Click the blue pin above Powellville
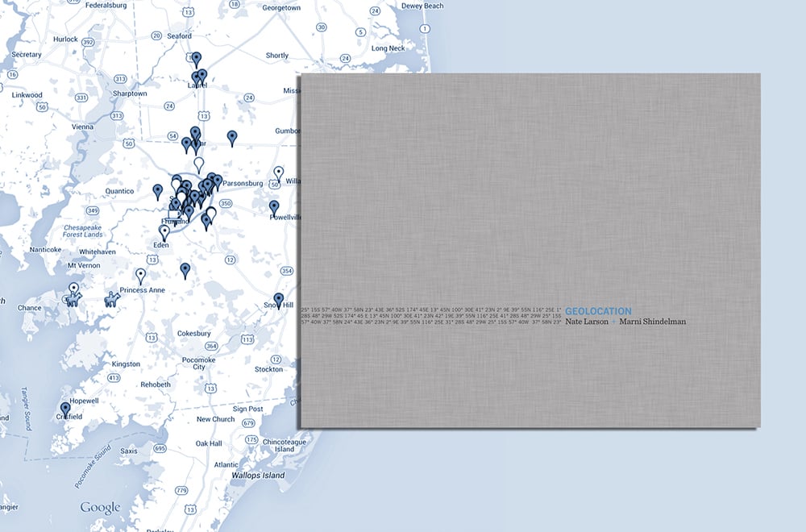The width and height of the screenshot is (806, 532). (x=274, y=208)
